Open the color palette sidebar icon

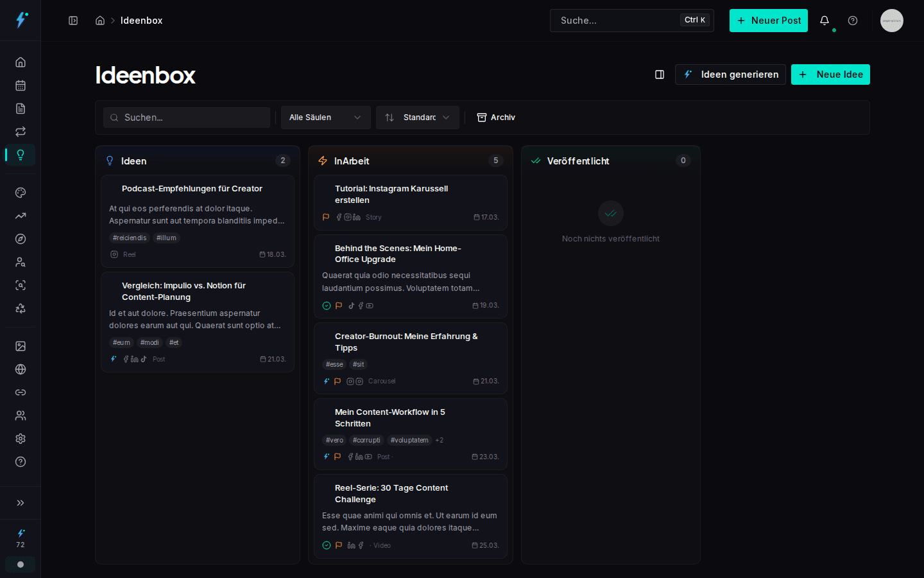point(21,193)
